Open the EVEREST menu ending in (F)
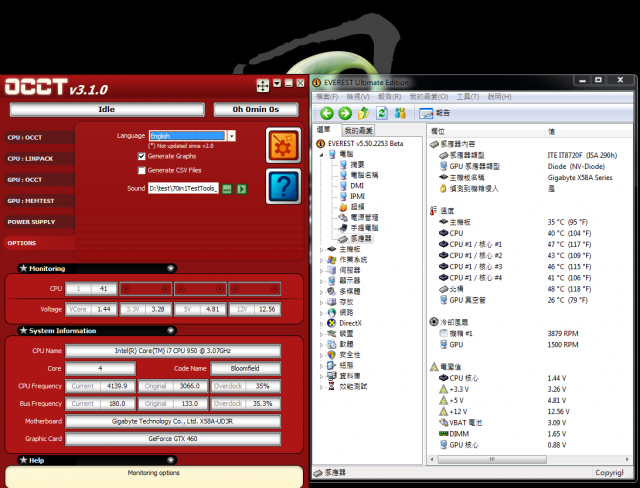The height and width of the screenshot is (488, 640). 327,97
